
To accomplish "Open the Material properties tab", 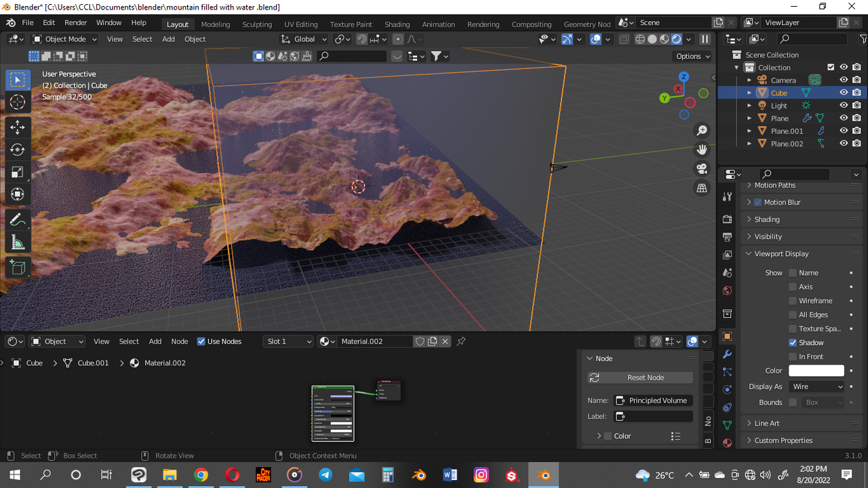I will pyautogui.click(x=727, y=443).
